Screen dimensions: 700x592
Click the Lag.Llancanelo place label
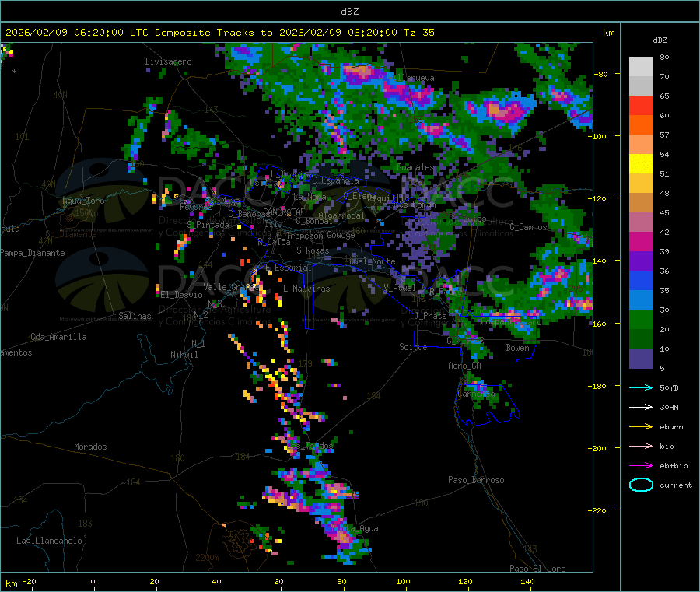point(49,541)
